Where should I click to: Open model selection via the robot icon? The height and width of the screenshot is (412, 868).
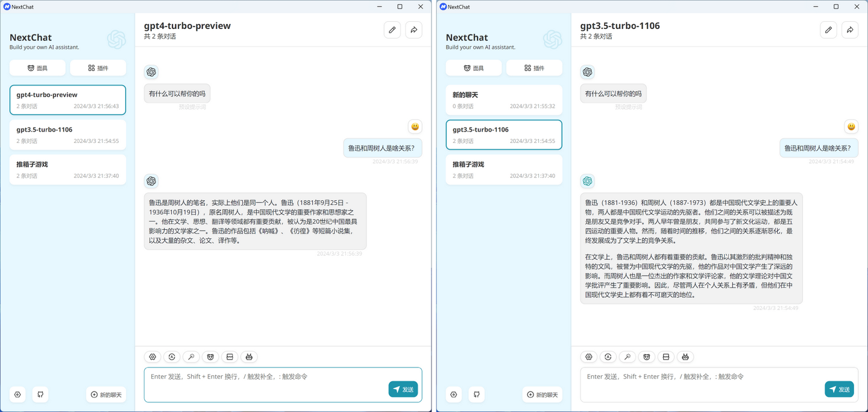[249, 357]
